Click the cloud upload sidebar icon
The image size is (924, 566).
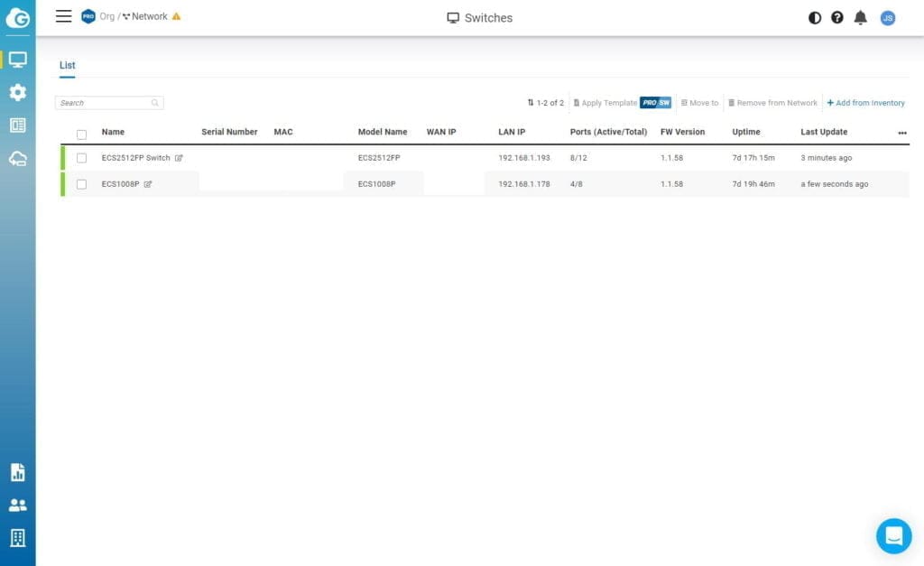point(17,159)
